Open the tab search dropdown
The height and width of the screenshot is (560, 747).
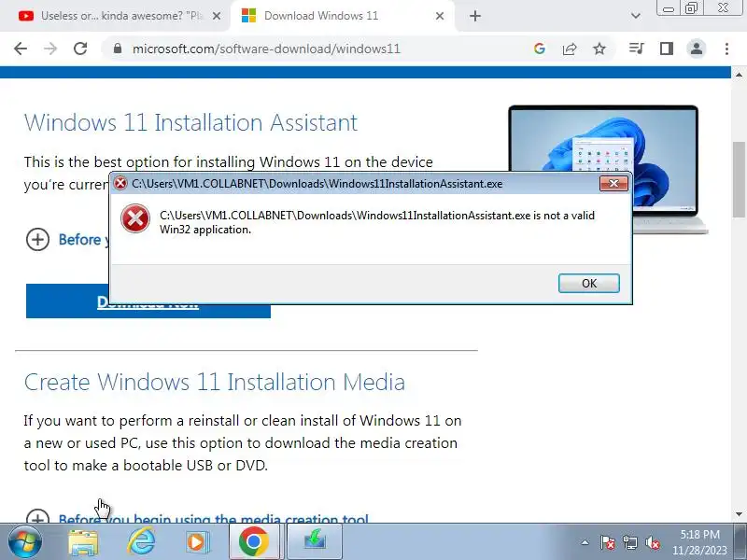click(x=636, y=16)
